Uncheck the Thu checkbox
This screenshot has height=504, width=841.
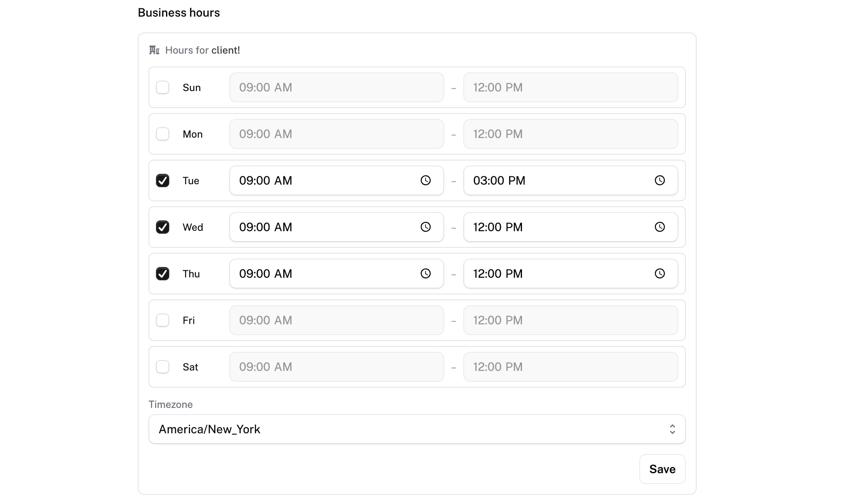(x=163, y=274)
